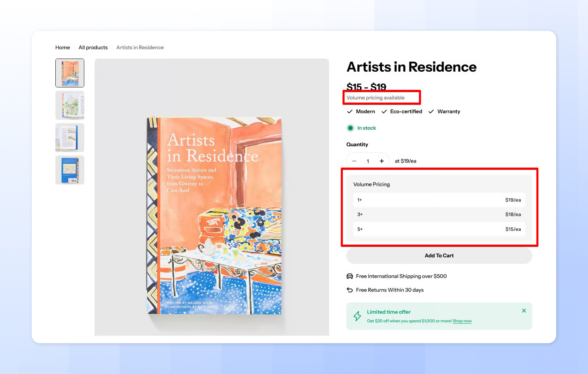
Task: Click the Eco-certified checkmark icon
Action: [x=384, y=111]
